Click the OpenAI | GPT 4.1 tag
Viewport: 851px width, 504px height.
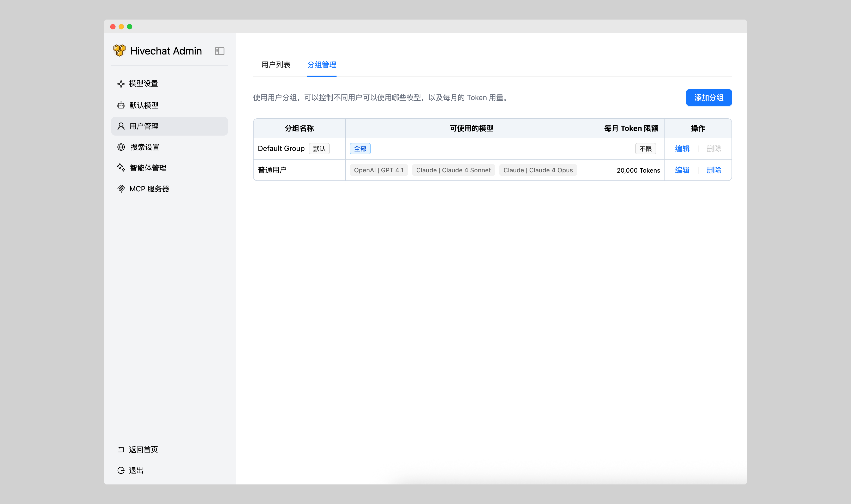pyautogui.click(x=379, y=170)
